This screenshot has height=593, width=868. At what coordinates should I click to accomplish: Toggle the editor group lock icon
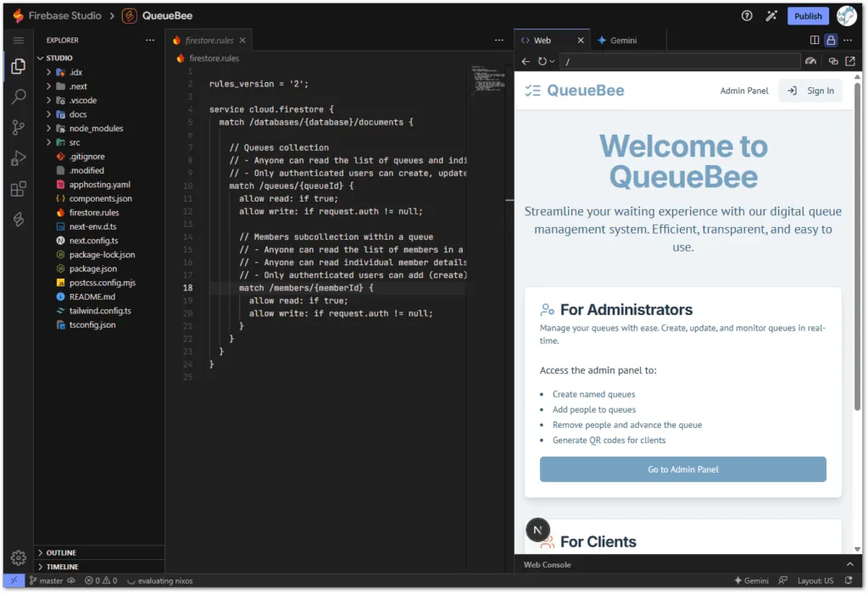pyautogui.click(x=831, y=40)
